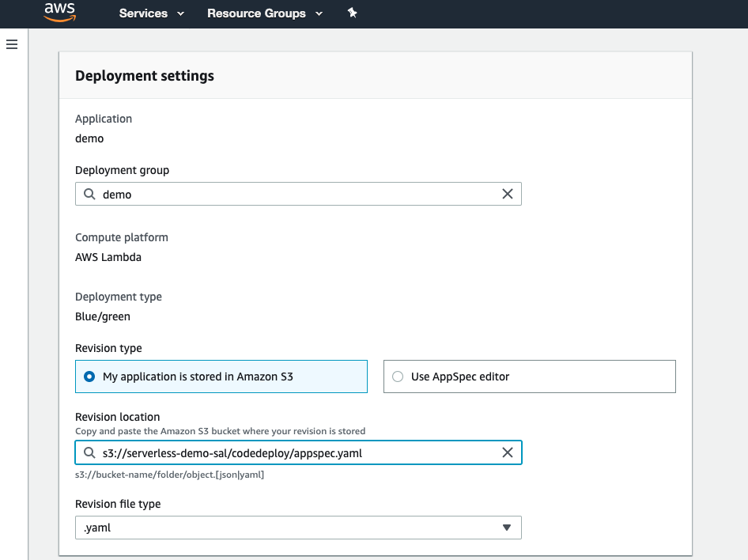Image resolution: width=748 pixels, height=560 pixels.
Task: Select My application is stored in Amazon S3
Action: [x=221, y=376]
